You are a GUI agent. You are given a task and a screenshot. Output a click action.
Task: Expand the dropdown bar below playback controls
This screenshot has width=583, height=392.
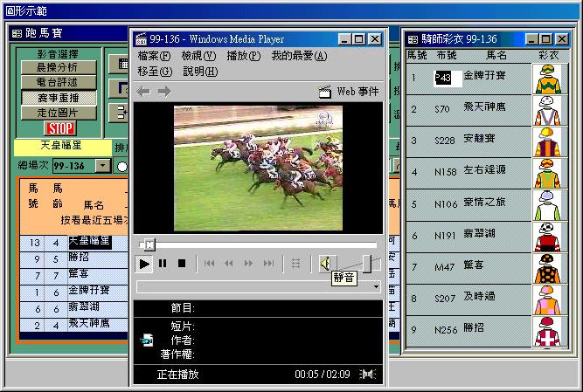coord(376,286)
